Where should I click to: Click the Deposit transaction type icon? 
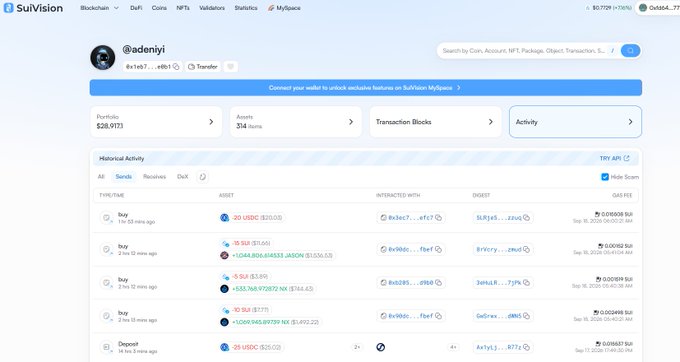point(106,347)
